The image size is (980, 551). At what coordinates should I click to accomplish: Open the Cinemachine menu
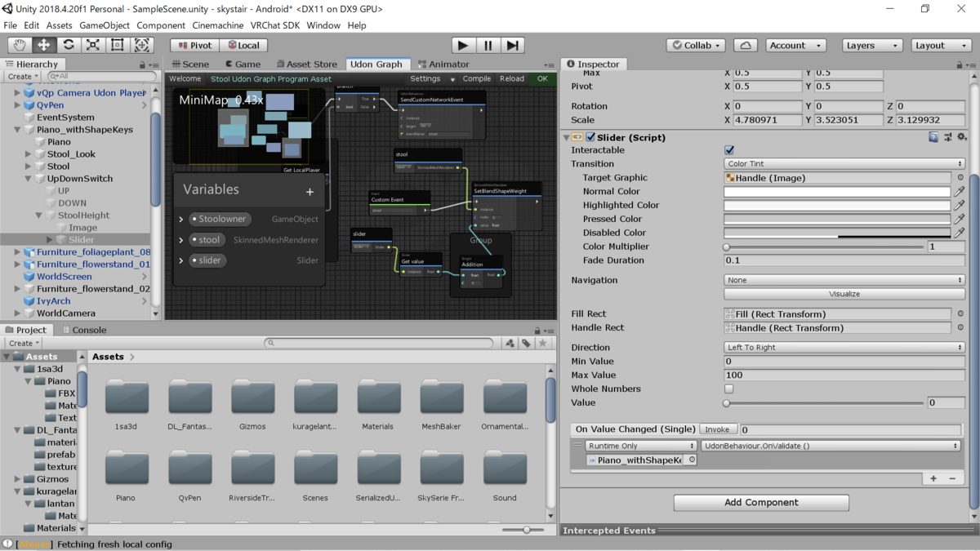[218, 25]
